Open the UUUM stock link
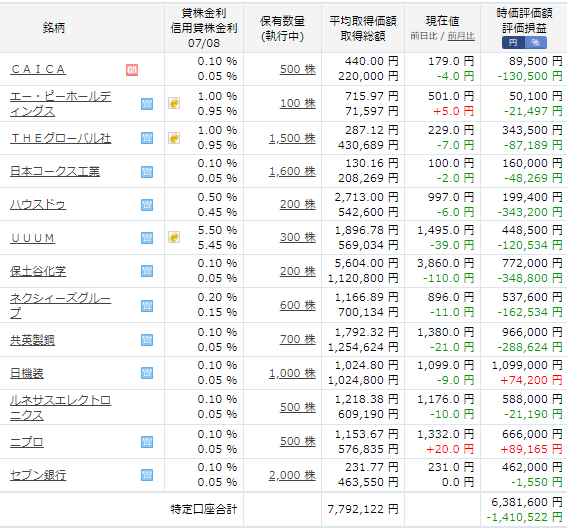The image size is (567, 528). pyautogui.click(x=33, y=238)
